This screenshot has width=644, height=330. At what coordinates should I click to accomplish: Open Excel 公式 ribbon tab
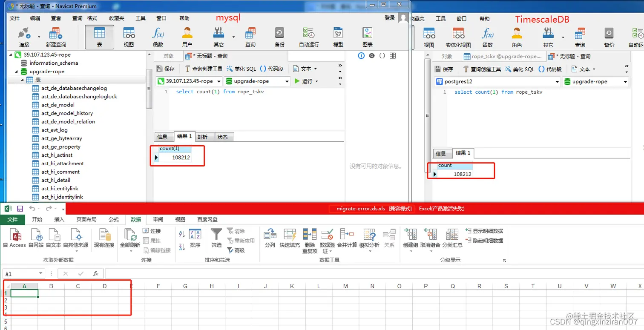[114, 219]
